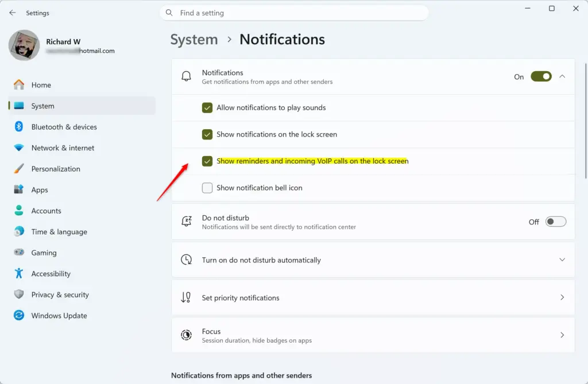
Task: Minimize the Settings window
Action: pos(528,8)
